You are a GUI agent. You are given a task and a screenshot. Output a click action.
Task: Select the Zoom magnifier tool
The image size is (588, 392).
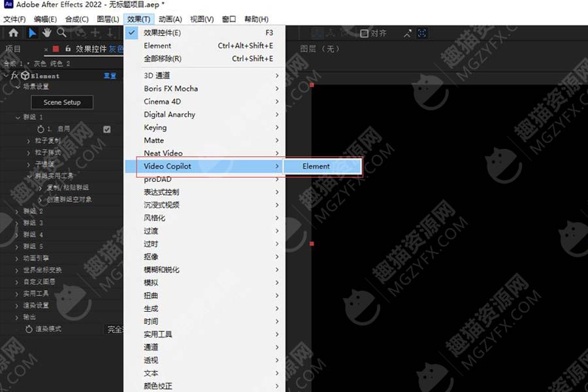61,33
